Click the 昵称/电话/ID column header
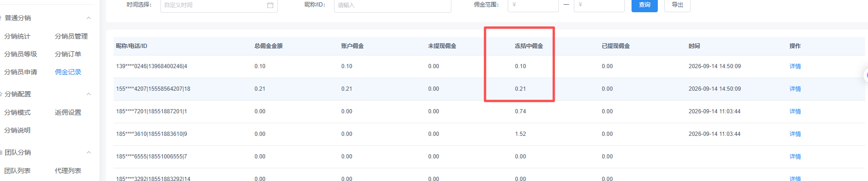Viewport: 868px width, 181px height. [131, 46]
